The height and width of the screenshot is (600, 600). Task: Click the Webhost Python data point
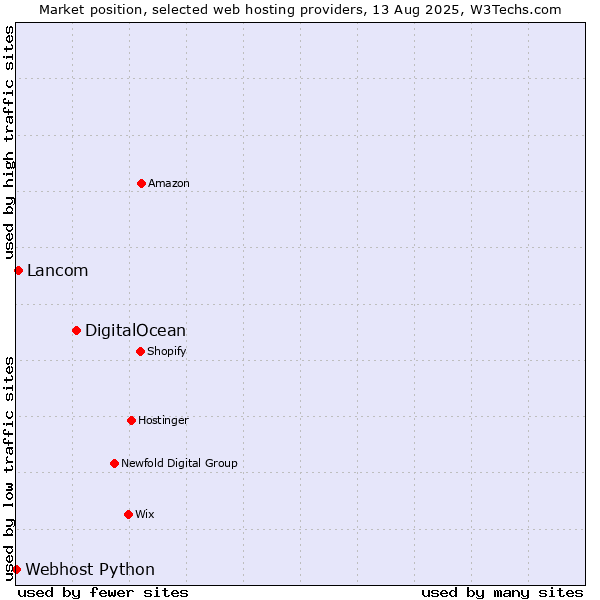tap(16, 569)
